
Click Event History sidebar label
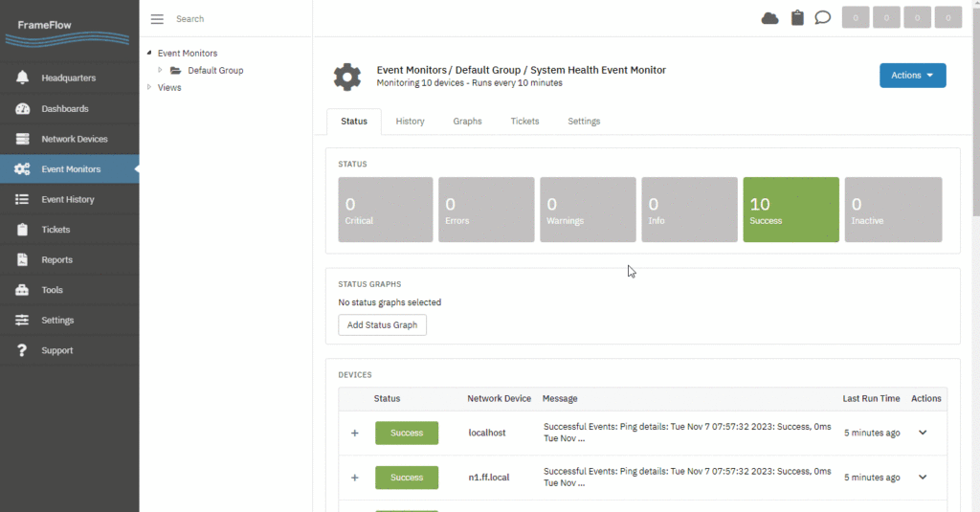coord(68,199)
